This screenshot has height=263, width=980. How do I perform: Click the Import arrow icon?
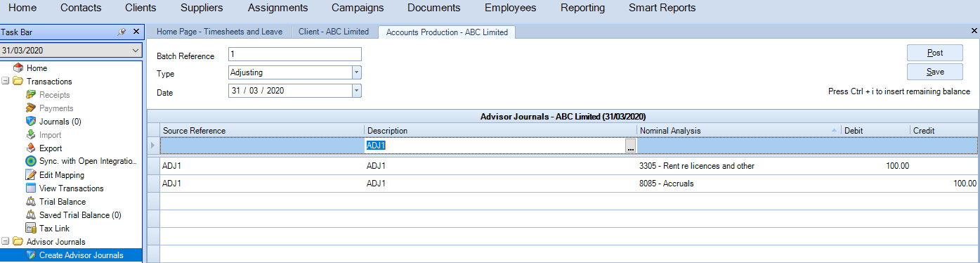click(31, 135)
